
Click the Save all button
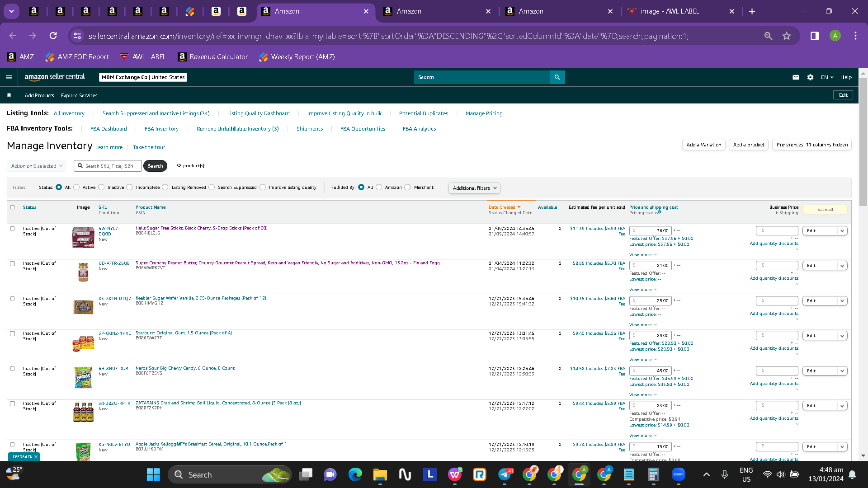[825, 209]
